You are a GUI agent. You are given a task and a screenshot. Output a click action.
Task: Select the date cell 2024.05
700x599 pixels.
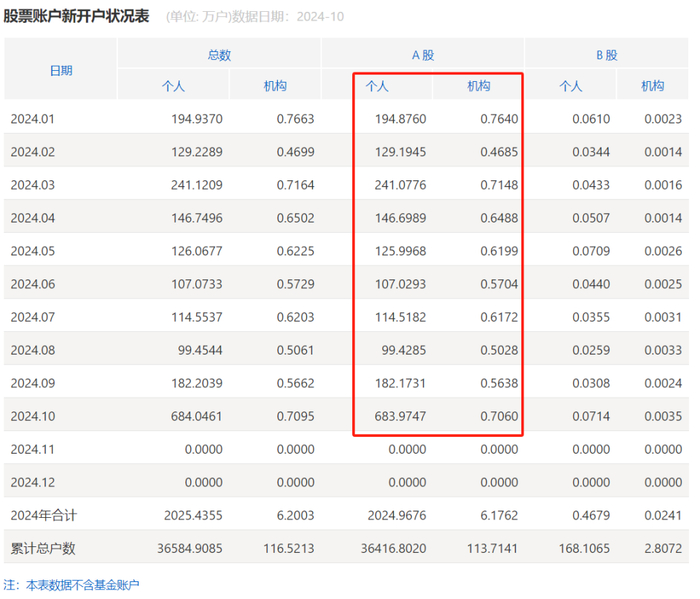pos(33,251)
